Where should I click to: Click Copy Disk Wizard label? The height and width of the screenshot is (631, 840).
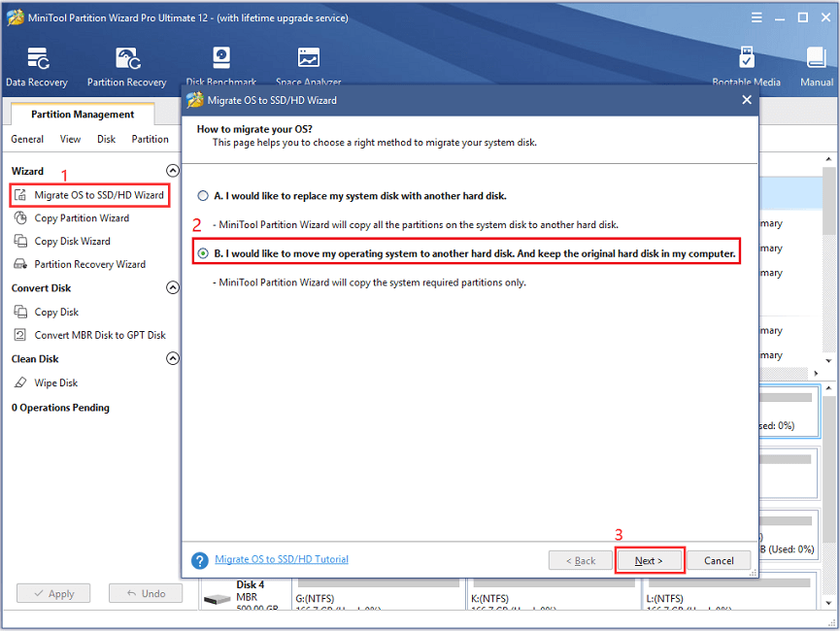72,241
